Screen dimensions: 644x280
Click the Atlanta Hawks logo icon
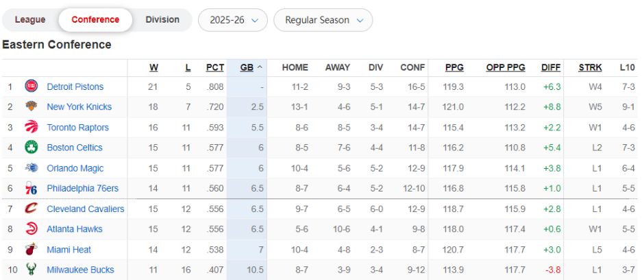32,229
